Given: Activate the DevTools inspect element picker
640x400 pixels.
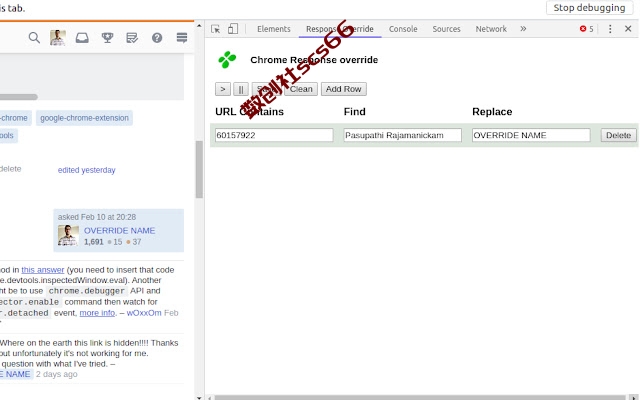Looking at the screenshot, I should (216, 29).
